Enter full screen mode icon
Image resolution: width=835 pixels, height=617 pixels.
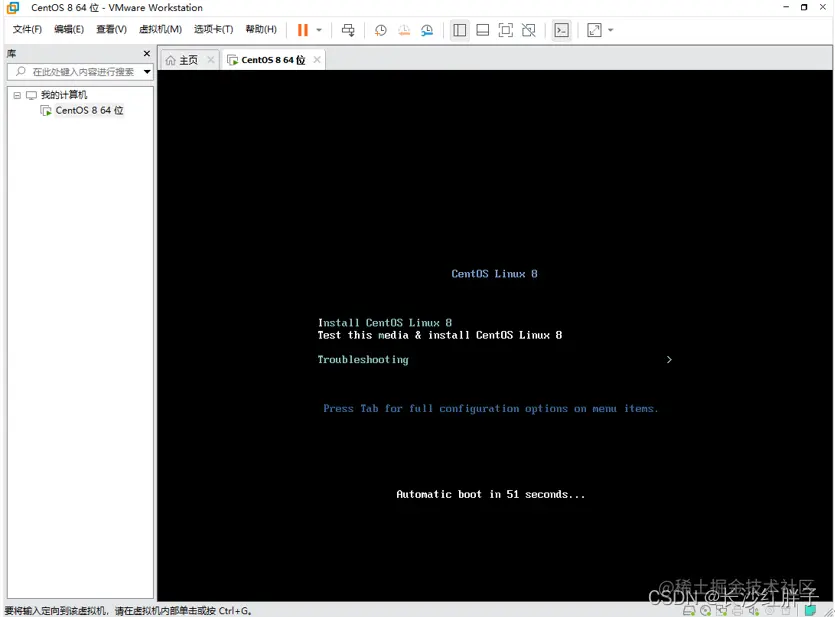coord(505,30)
